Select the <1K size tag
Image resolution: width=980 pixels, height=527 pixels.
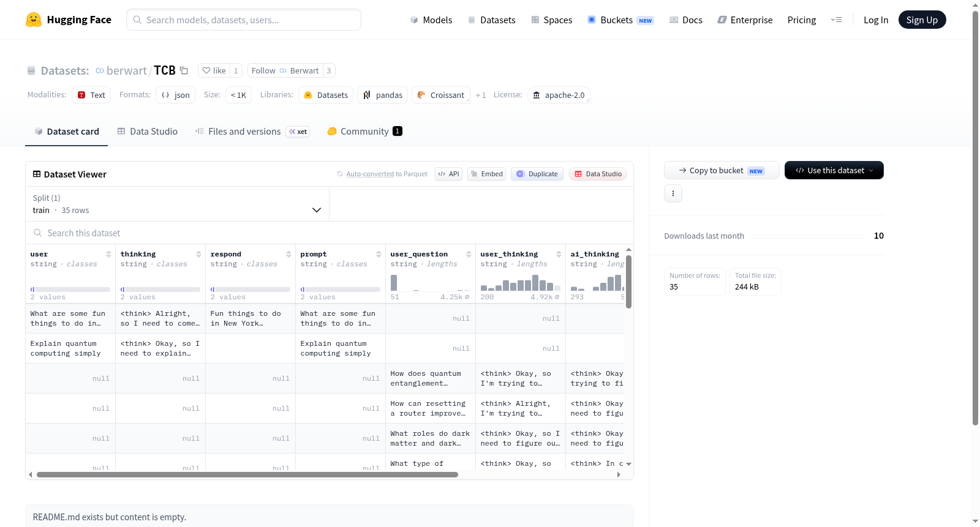(x=238, y=95)
